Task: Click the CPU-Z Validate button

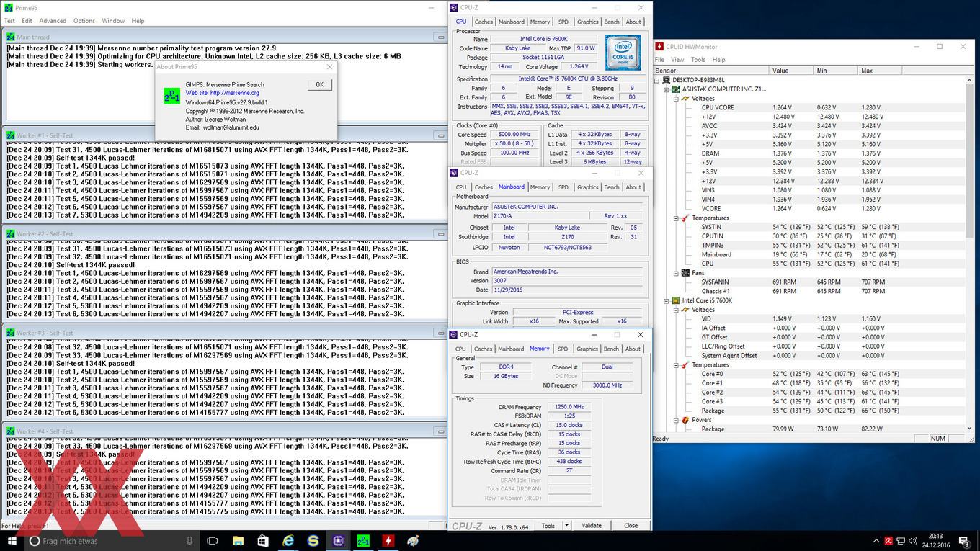Action: pyautogui.click(x=592, y=525)
